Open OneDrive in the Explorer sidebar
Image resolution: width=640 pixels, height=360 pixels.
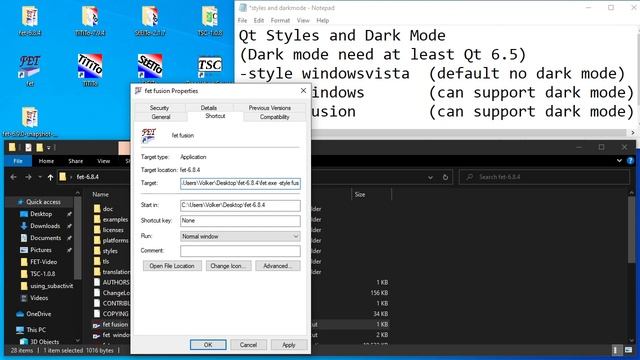38,314
